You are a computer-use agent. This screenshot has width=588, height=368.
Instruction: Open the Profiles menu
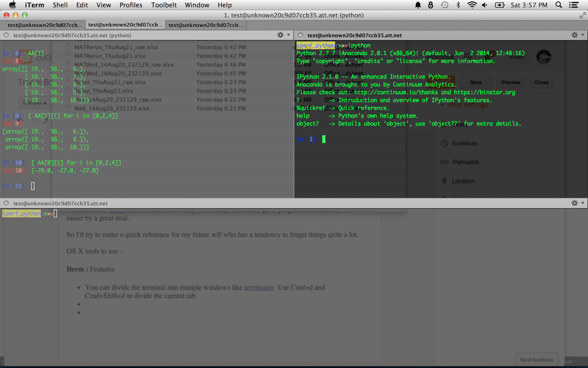click(131, 5)
